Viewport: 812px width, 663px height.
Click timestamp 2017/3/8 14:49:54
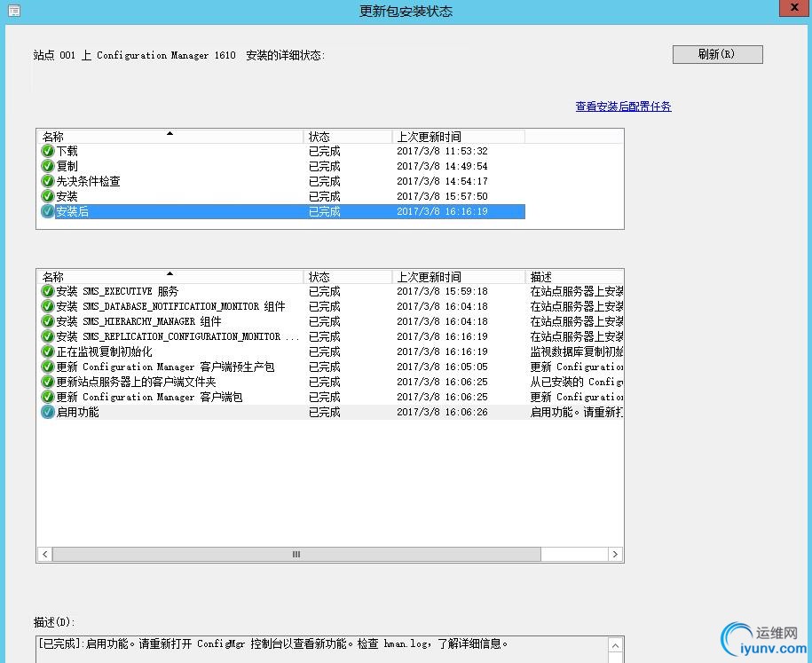[442, 166]
